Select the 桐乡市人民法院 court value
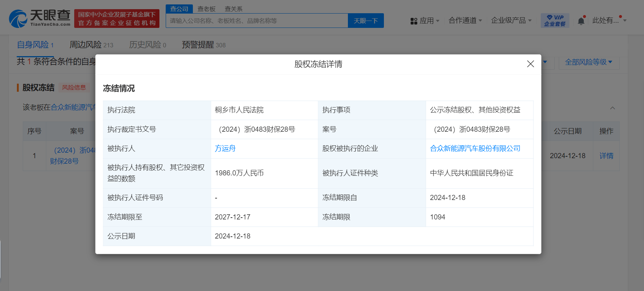The image size is (644, 291). tap(239, 110)
